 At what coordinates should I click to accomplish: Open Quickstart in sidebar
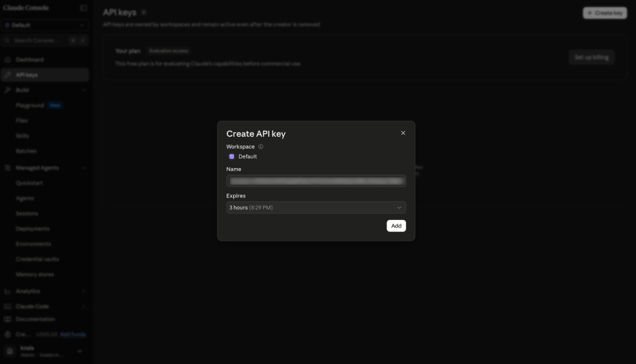pyautogui.click(x=29, y=183)
